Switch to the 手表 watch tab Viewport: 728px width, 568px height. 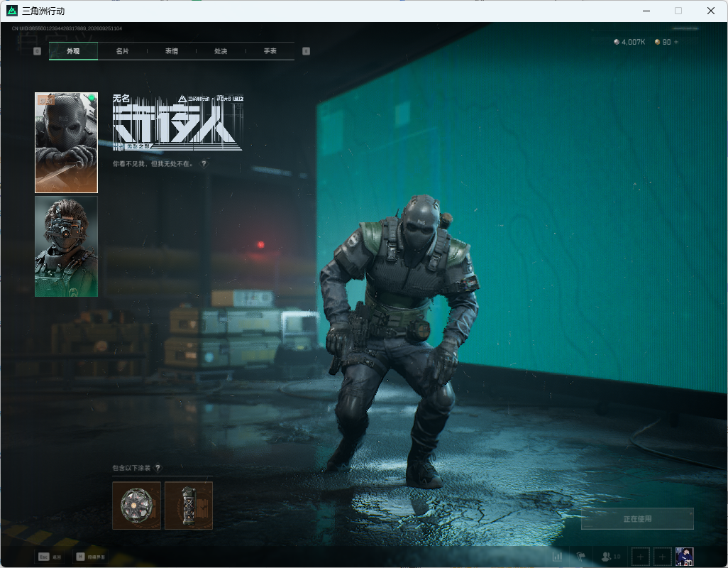click(270, 51)
